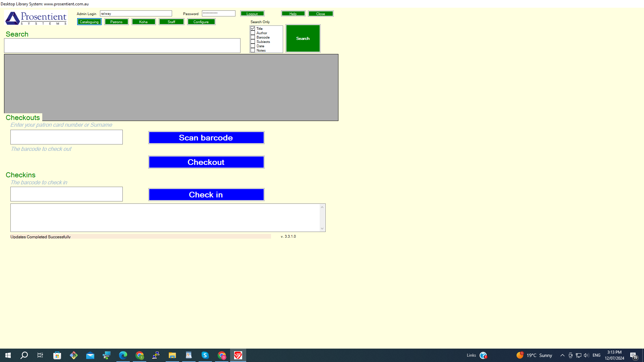The width and height of the screenshot is (644, 362).
Task: Click the Search button
Action: [x=303, y=38]
